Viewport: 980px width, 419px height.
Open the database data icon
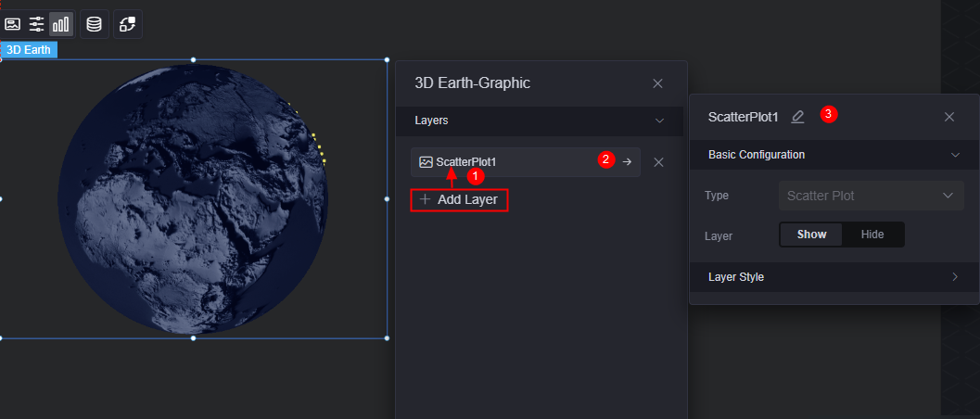click(x=95, y=24)
